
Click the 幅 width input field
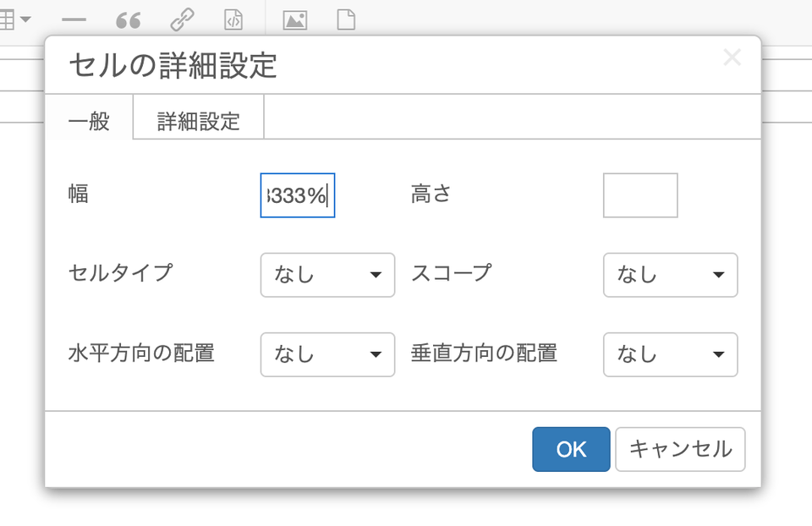click(x=298, y=195)
